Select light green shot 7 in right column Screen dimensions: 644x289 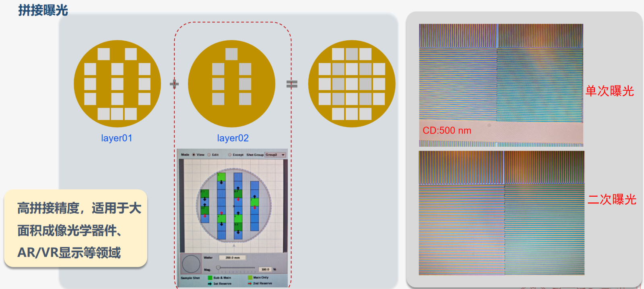(x=254, y=202)
